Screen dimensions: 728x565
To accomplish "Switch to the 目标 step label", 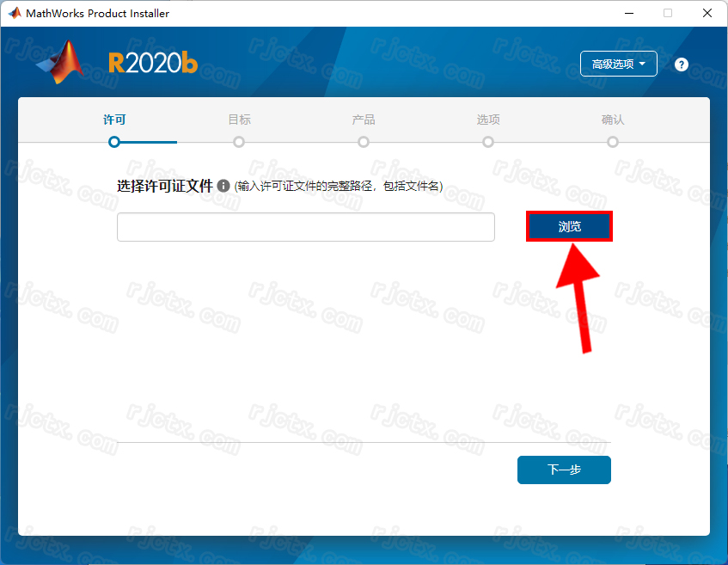I will pos(239,120).
